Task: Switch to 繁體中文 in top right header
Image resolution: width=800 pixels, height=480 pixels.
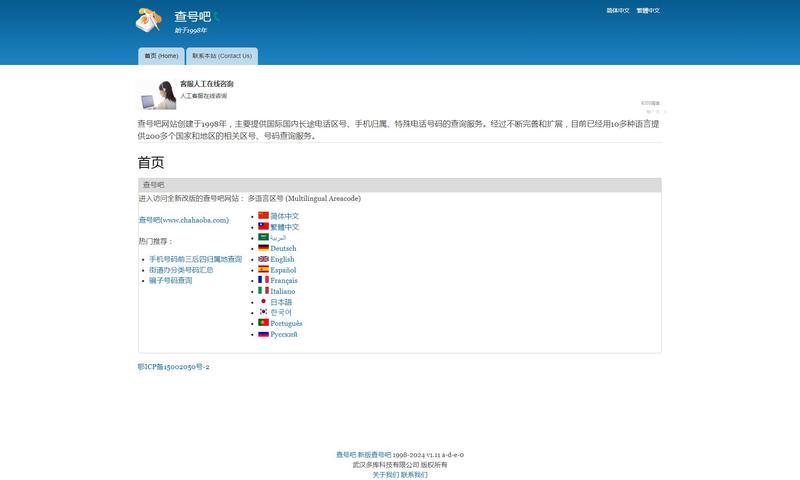Action: click(x=648, y=11)
